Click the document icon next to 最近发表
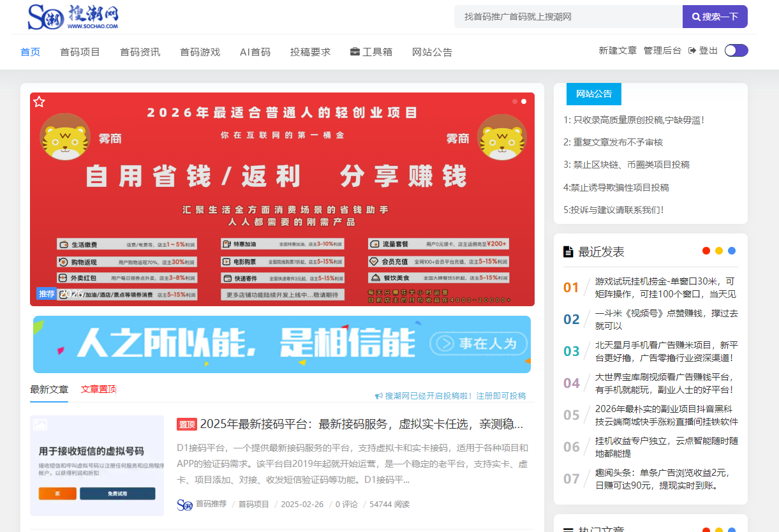 click(x=568, y=252)
